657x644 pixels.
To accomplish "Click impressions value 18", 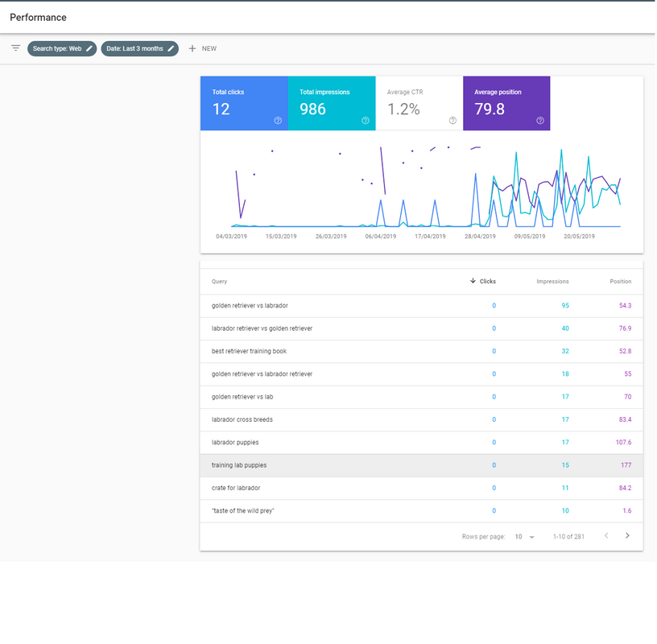I will (565, 374).
